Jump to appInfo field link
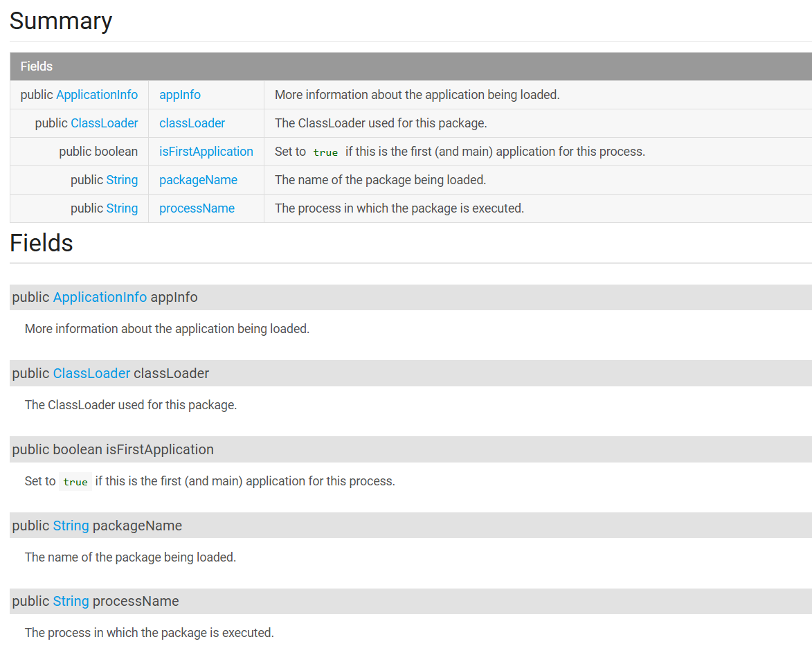The height and width of the screenshot is (655, 812). (180, 95)
